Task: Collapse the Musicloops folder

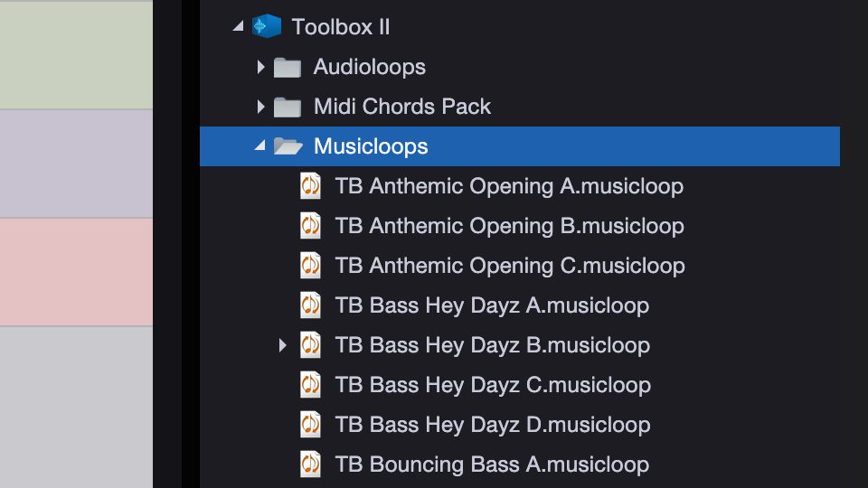Action: point(260,146)
